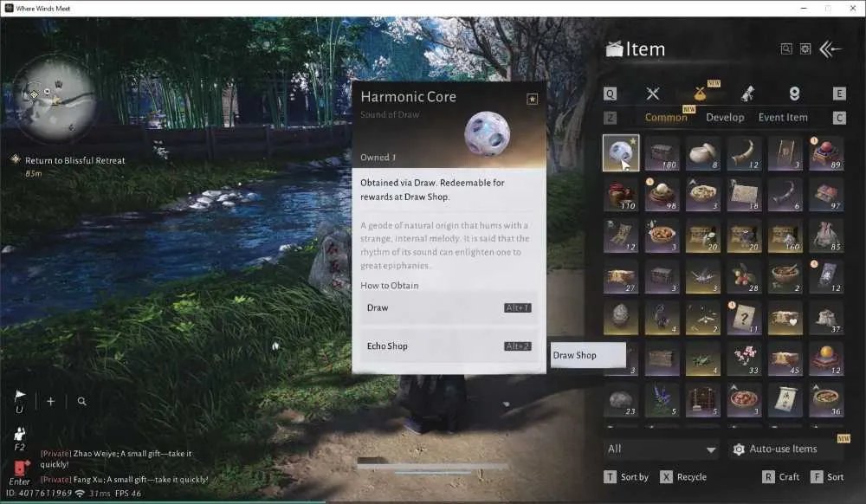
Task: Click the flag icon above U
Action: coord(19,395)
